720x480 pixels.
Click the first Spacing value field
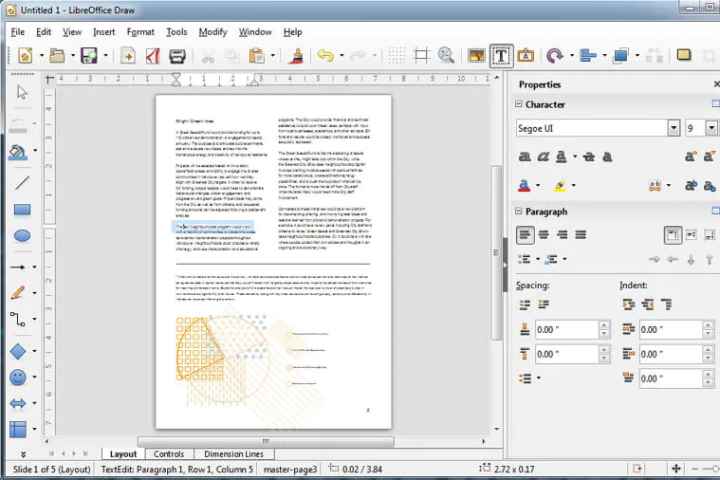[565, 329]
